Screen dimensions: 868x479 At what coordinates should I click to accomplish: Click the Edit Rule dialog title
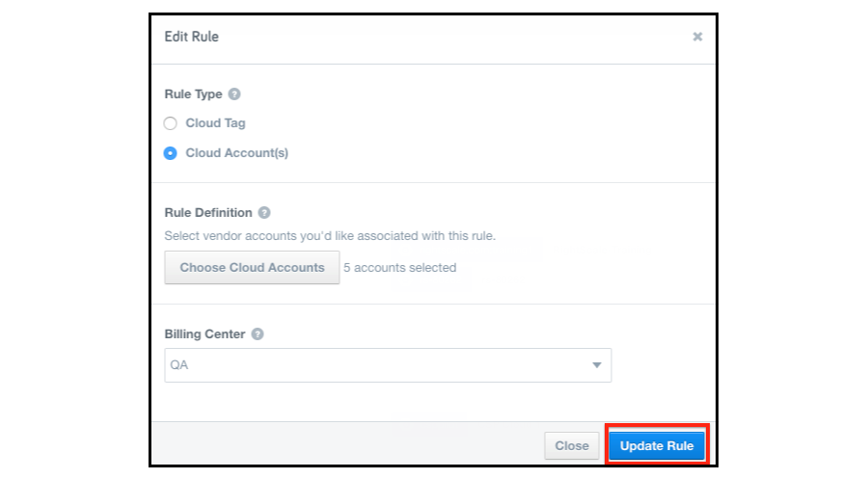click(x=192, y=37)
